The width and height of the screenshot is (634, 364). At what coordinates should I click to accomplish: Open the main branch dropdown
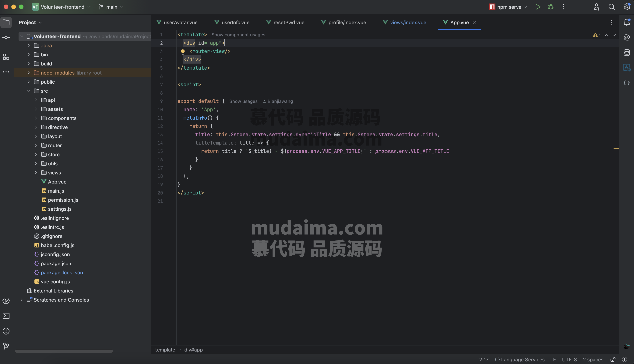111,7
